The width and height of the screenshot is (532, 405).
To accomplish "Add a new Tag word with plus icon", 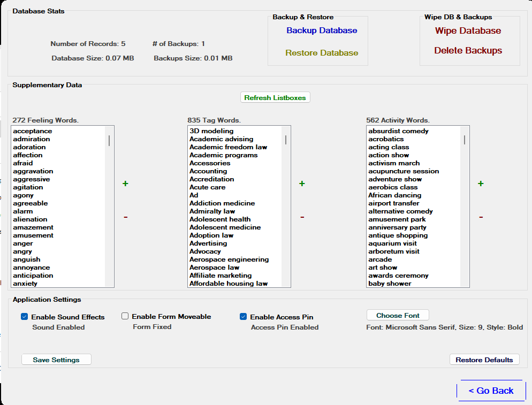I will pos(302,184).
